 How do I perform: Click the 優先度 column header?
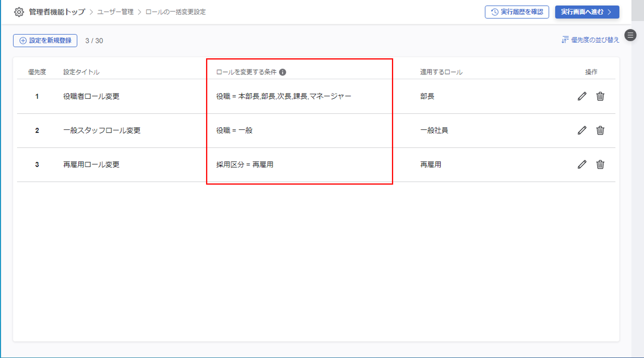tap(37, 72)
